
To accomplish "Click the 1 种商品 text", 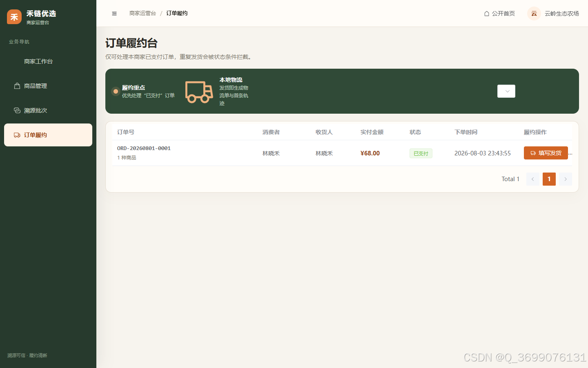I will point(127,157).
